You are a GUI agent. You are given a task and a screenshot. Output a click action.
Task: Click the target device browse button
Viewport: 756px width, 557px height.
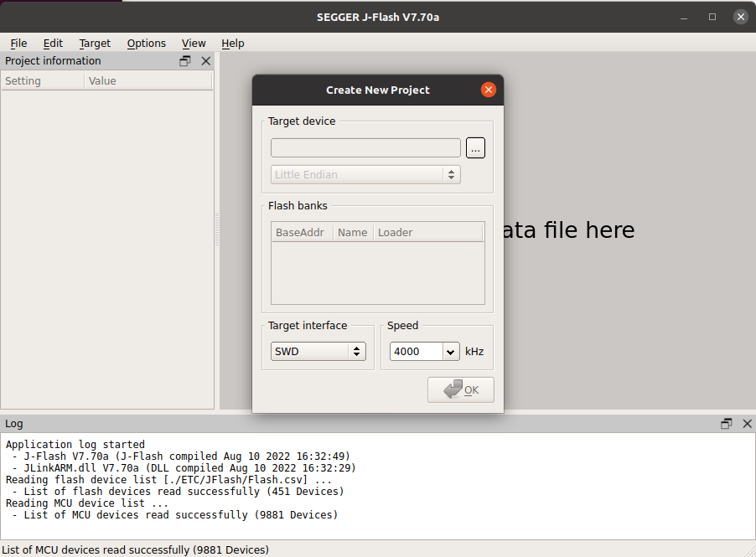pos(475,148)
